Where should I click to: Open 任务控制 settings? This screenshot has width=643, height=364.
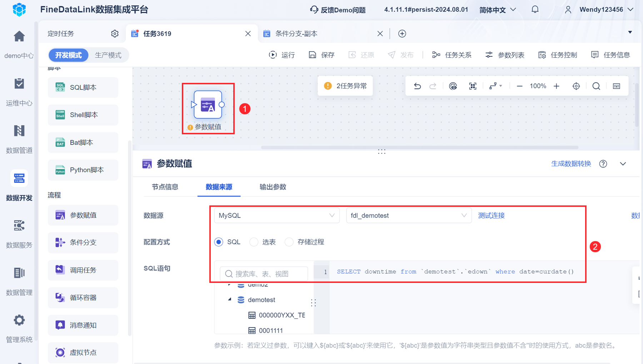coord(558,55)
